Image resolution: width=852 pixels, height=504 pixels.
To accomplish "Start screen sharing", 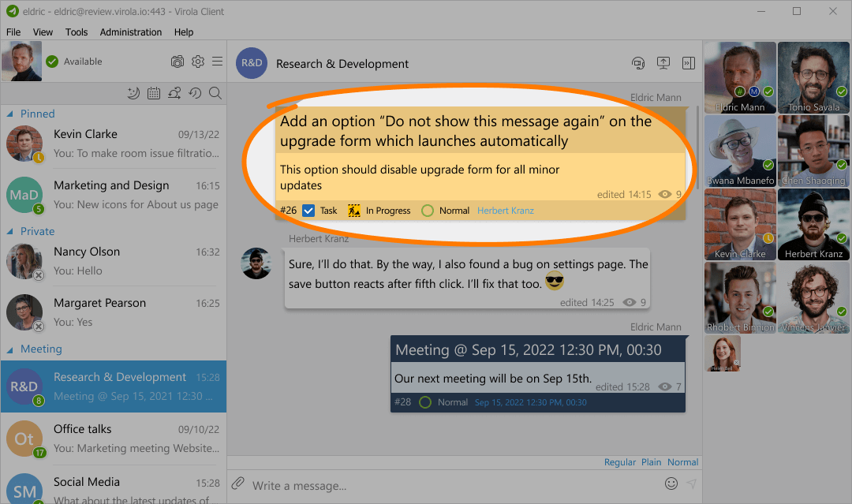I will [663, 62].
